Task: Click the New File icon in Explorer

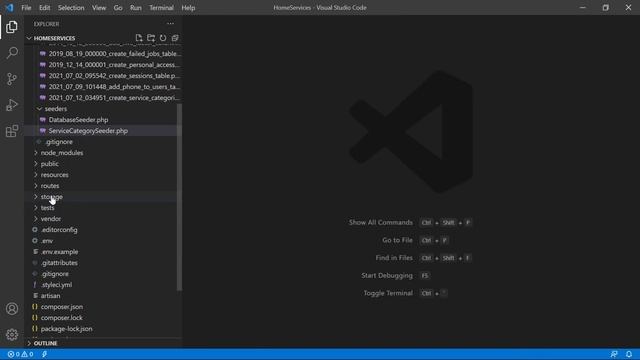Action: (x=139, y=38)
